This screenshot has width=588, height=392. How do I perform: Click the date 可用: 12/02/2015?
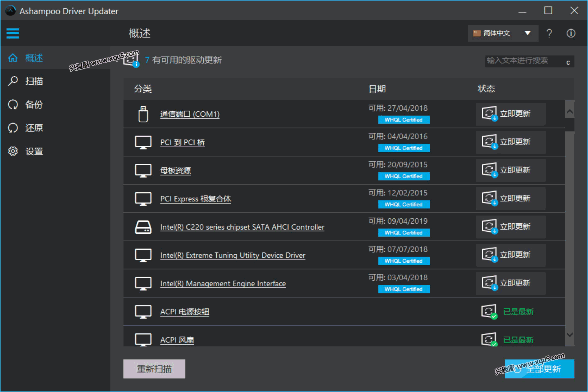click(x=398, y=193)
